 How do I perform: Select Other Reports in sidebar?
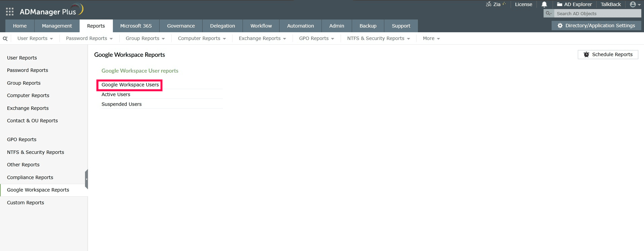coord(23,165)
